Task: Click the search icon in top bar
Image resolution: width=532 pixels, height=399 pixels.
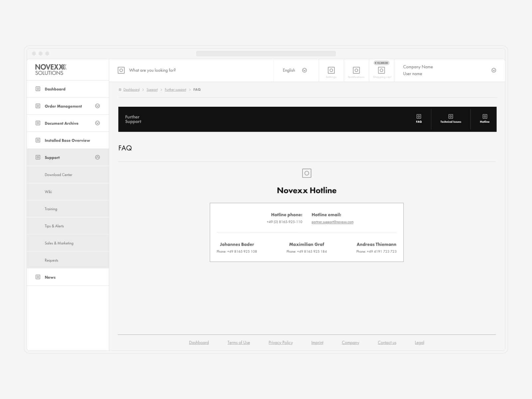Action: [x=121, y=70]
